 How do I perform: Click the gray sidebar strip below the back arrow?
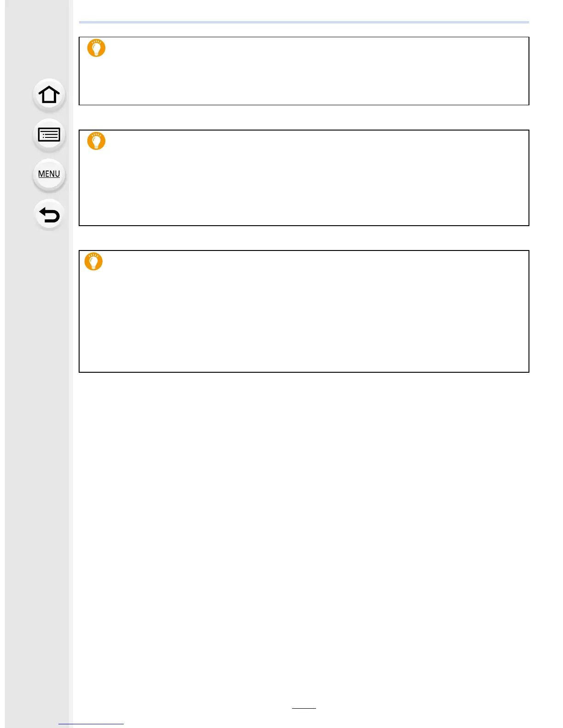(x=38, y=460)
